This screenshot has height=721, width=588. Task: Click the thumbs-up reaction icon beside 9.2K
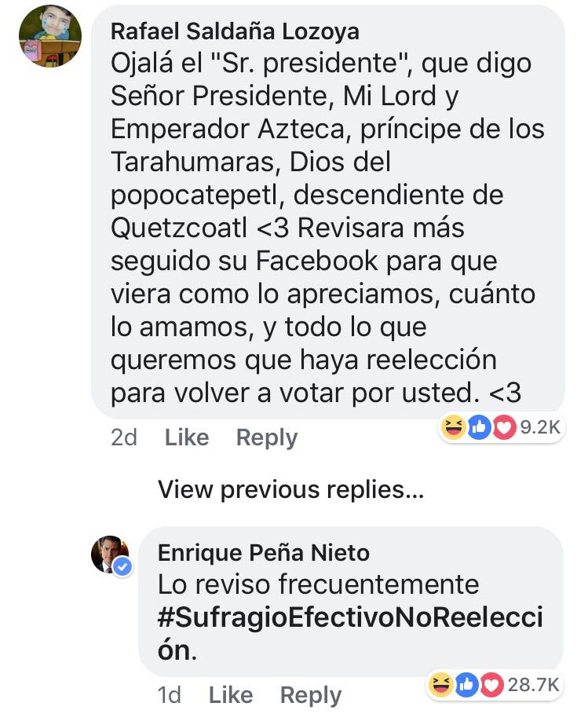[x=478, y=426]
